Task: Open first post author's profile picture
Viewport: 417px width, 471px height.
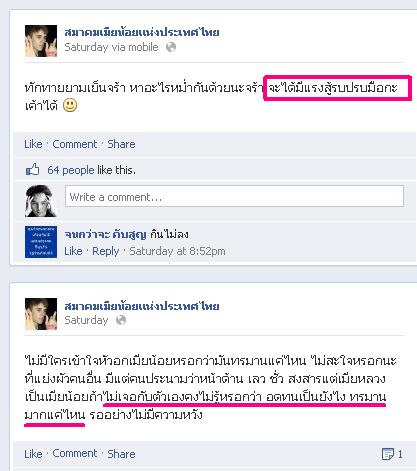Action: [x=41, y=41]
